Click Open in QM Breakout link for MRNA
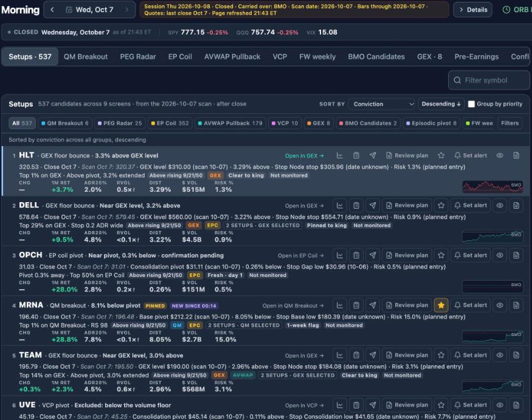This screenshot has width=532, height=420. tap(293, 306)
